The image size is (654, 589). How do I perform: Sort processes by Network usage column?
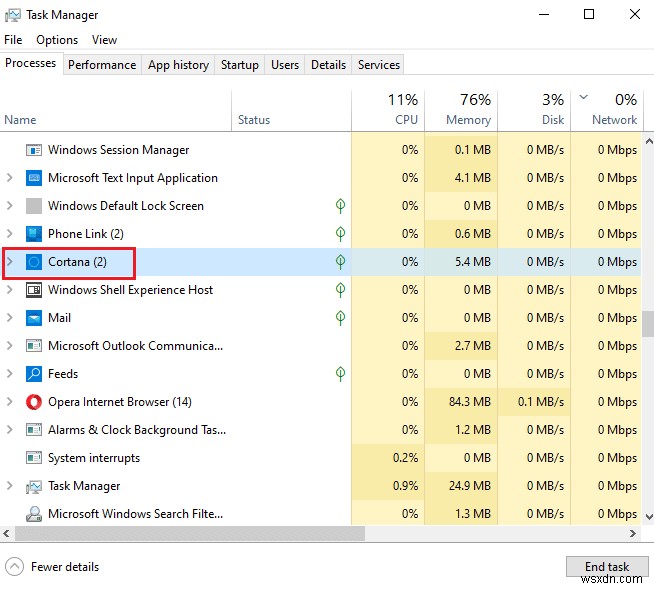pyautogui.click(x=606, y=111)
